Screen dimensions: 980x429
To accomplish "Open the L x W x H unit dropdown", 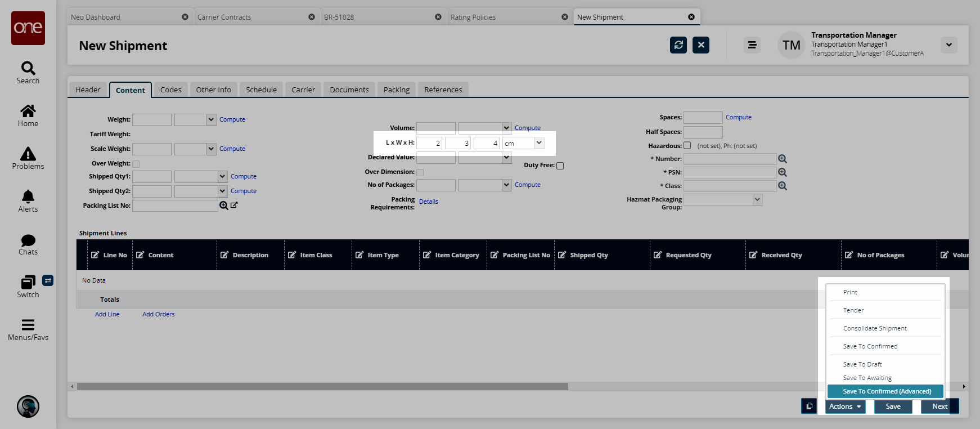I will click(x=539, y=143).
